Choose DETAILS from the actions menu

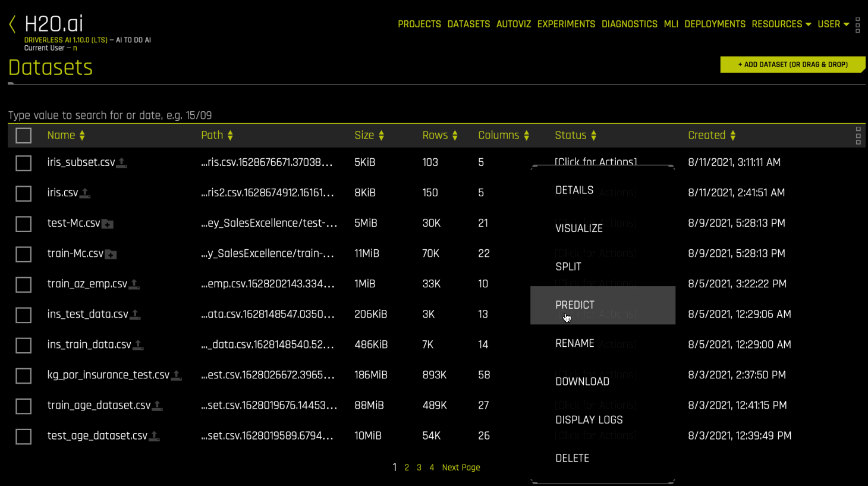tap(603, 190)
